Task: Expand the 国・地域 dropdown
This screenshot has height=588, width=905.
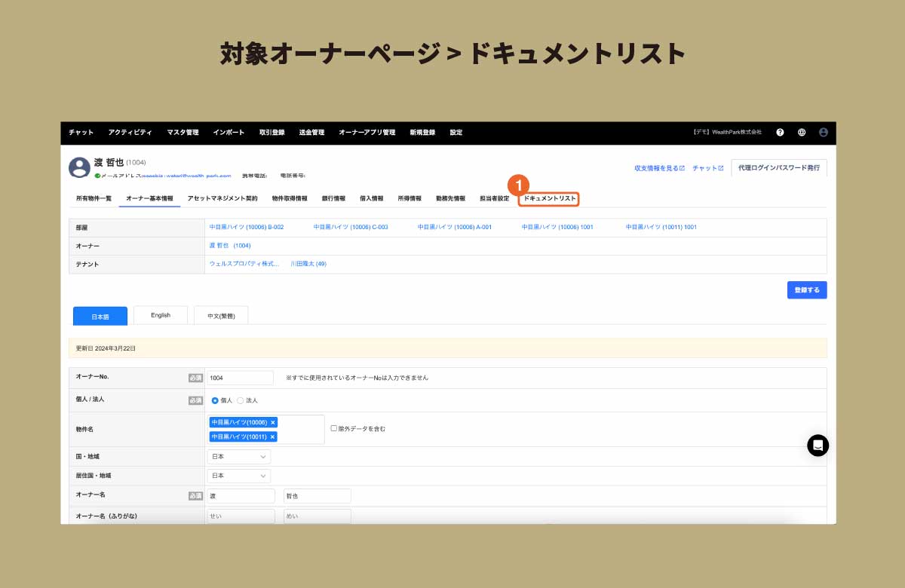Action: (239, 457)
